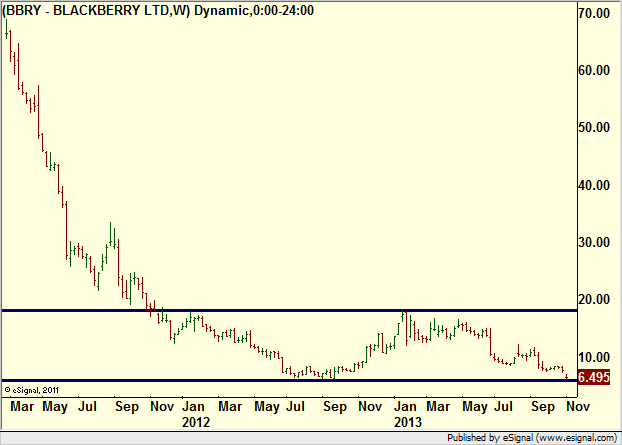The image size is (622, 445).
Task: Click the 50.00 price axis label
Action: (x=594, y=127)
